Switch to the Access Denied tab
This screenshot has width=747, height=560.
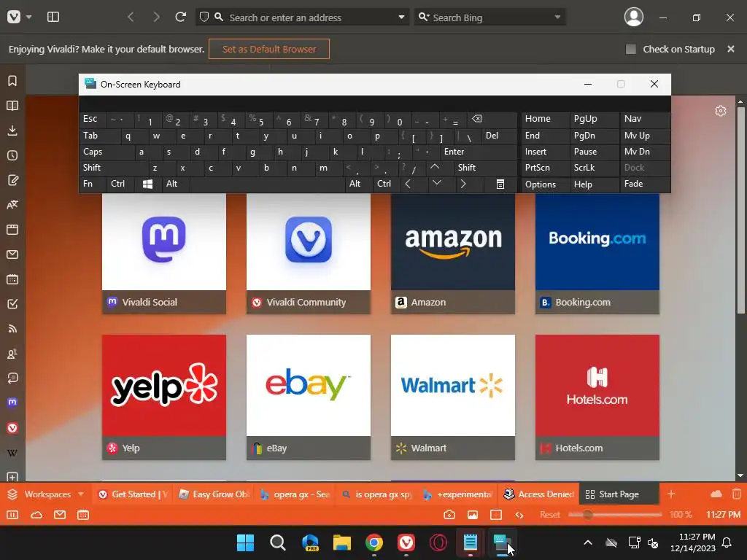[x=538, y=494]
